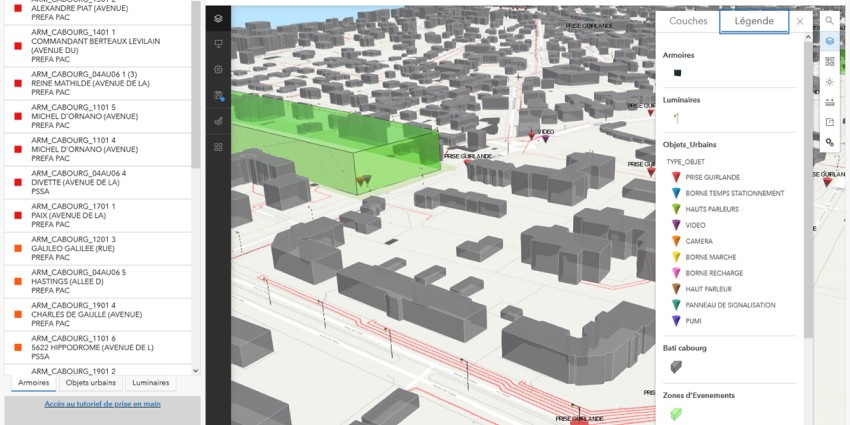Click the yellow BORNE MARCHE legend cone
The height and width of the screenshot is (425, 850).
(676, 257)
